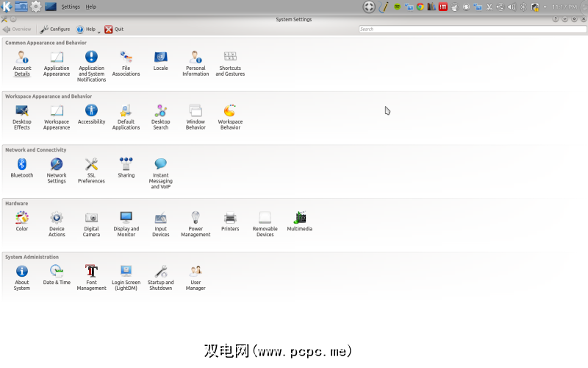Click the Help toolbar button
Image resolution: width=588 pixels, height=368 pixels.
click(86, 29)
